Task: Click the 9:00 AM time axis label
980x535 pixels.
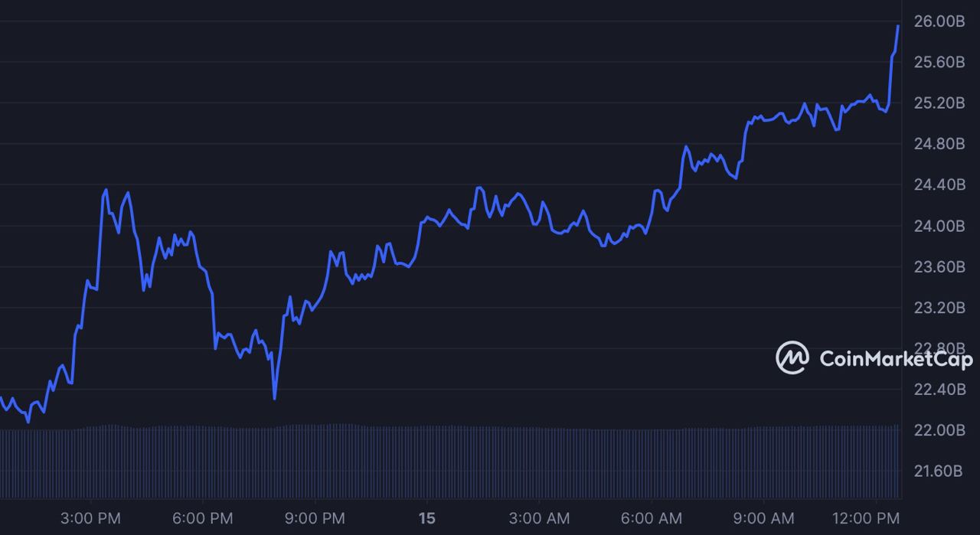Action: pyautogui.click(x=764, y=519)
